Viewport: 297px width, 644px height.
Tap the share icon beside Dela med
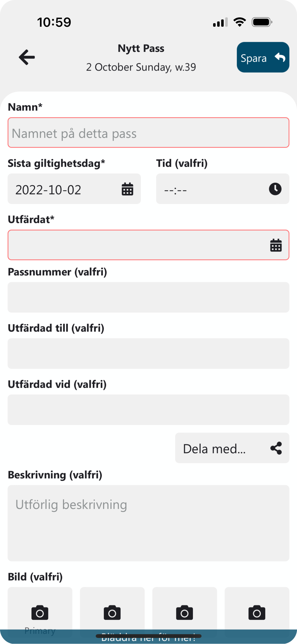pyautogui.click(x=276, y=448)
